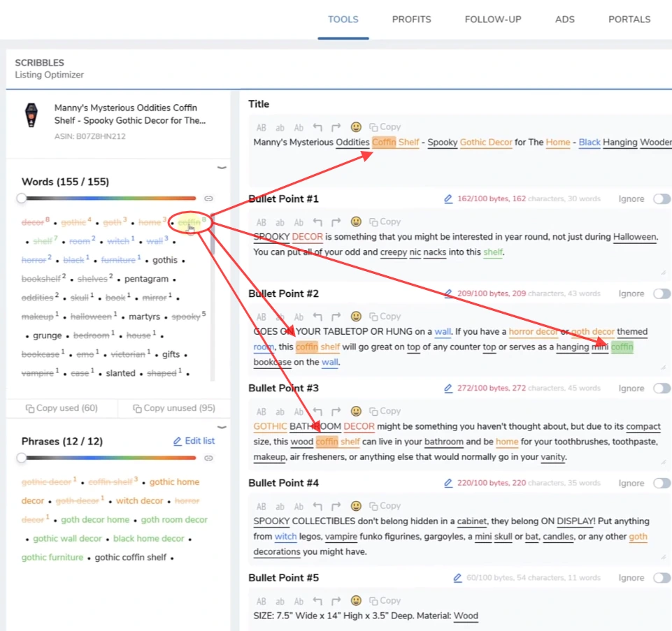Image resolution: width=672 pixels, height=631 pixels.
Task: Click the coffin shelf product thumbnail
Action: tap(31, 115)
